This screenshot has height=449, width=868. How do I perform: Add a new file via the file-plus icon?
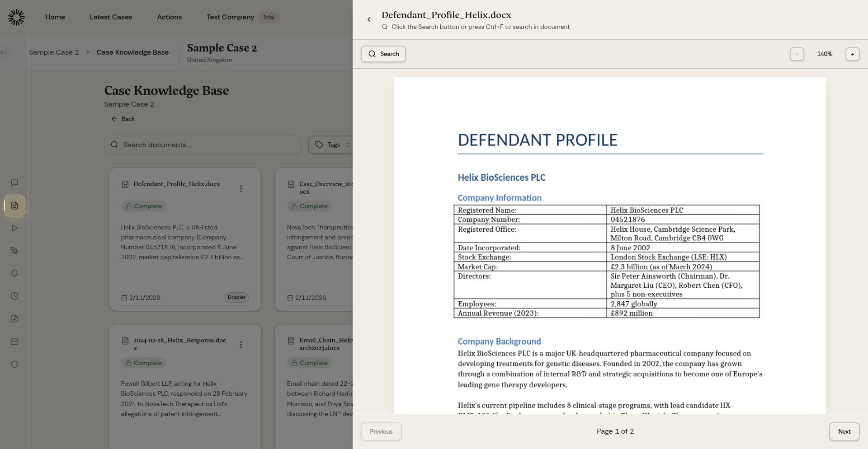click(x=14, y=318)
